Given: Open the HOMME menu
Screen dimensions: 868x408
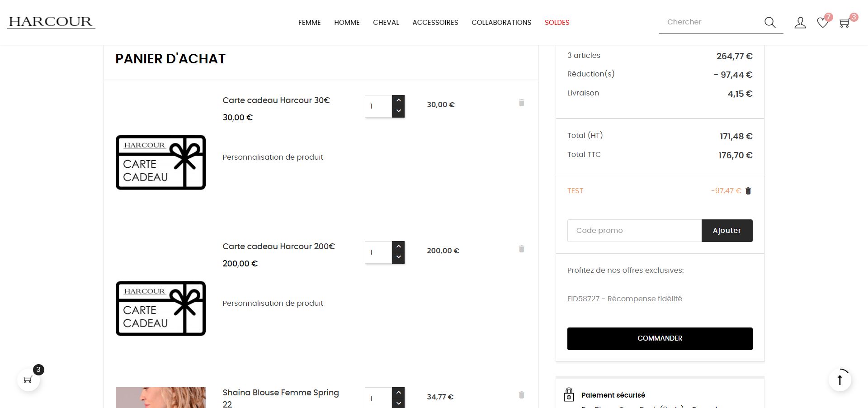Looking at the screenshot, I should (347, 23).
